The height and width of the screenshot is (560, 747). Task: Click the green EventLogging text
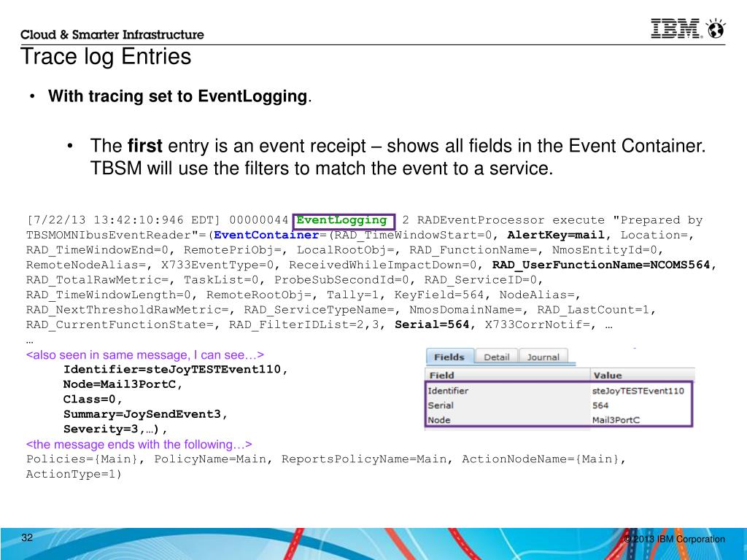pos(341,220)
